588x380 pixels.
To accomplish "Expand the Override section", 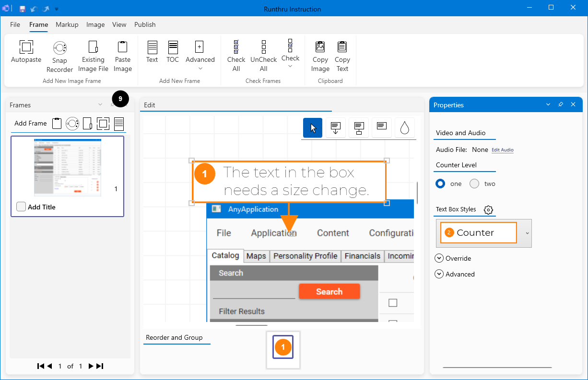I will point(439,258).
